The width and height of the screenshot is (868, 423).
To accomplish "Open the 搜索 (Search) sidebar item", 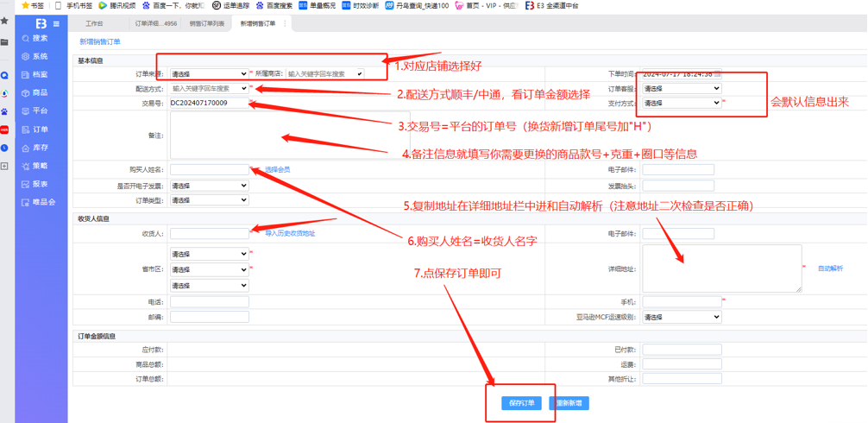I will (x=39, y=38).
